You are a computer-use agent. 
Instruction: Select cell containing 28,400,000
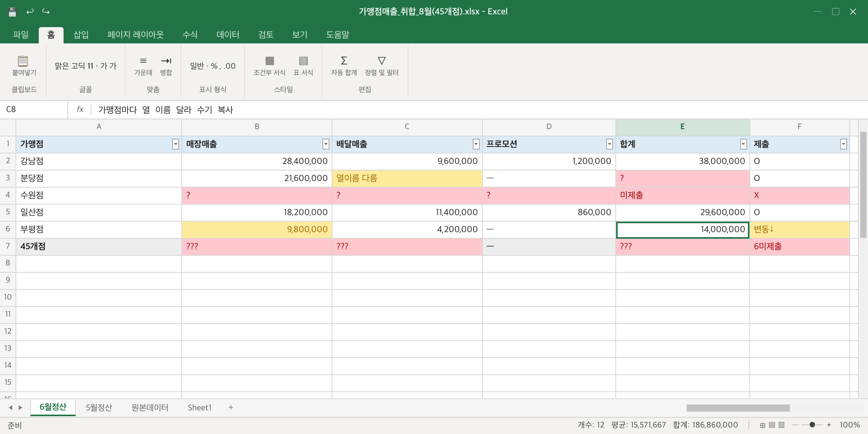point(257,162)
